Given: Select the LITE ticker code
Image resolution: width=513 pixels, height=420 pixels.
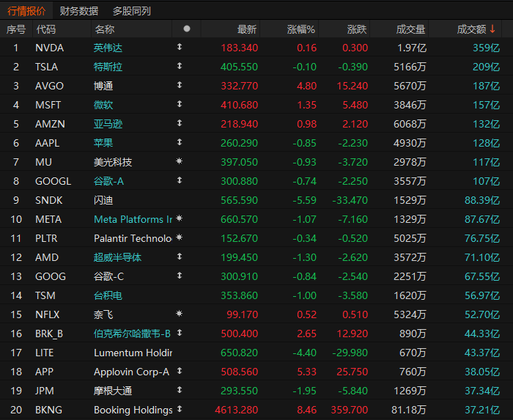Looking at the screenshot, I should (x=44, y=353).
